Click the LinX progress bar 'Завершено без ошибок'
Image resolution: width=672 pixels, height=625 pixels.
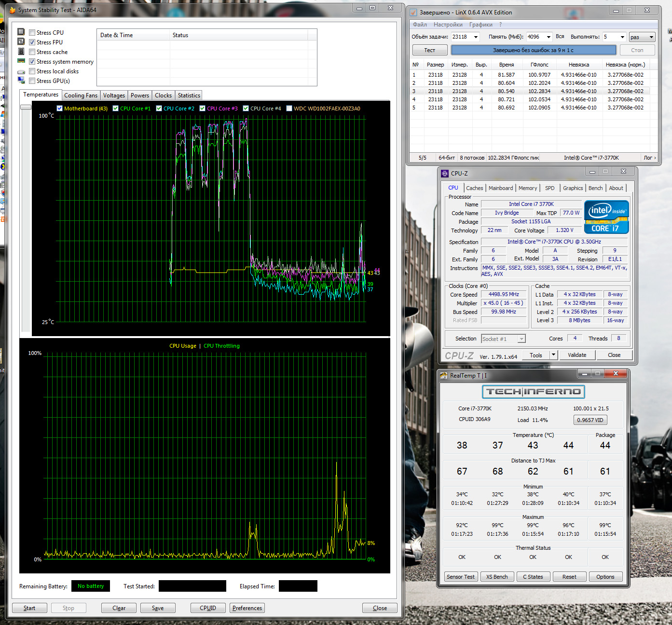point(534,50)
